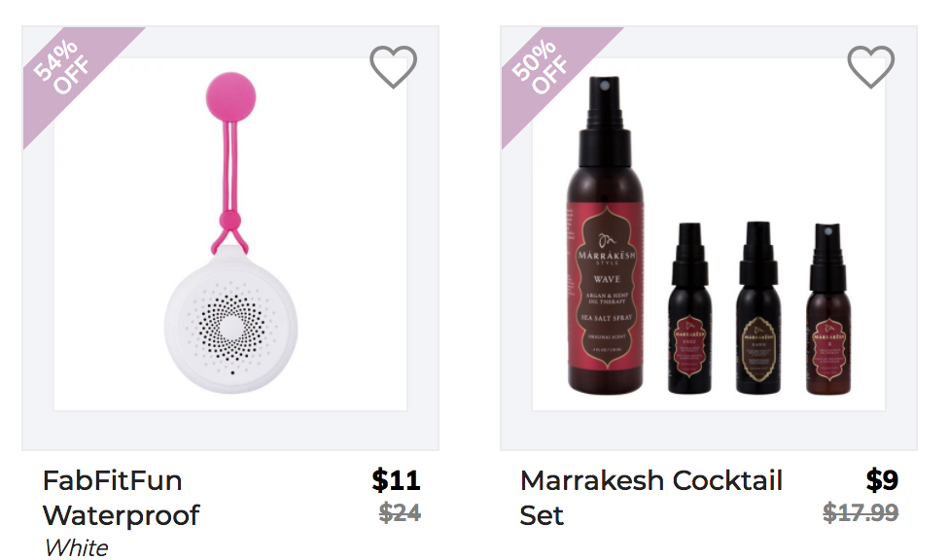Open Marrakesh Cocktail Set product title link
The image size is (949, 560).
coord(651,498)
